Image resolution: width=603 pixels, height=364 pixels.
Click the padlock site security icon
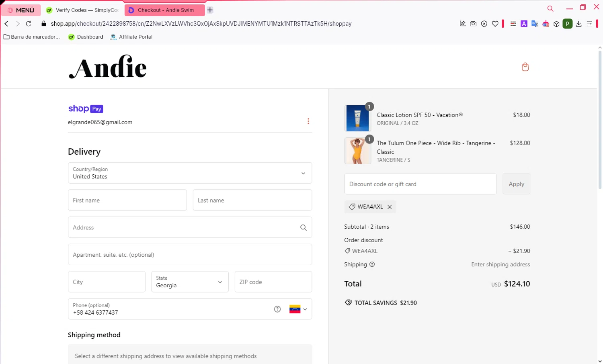[x=44, y=24]
